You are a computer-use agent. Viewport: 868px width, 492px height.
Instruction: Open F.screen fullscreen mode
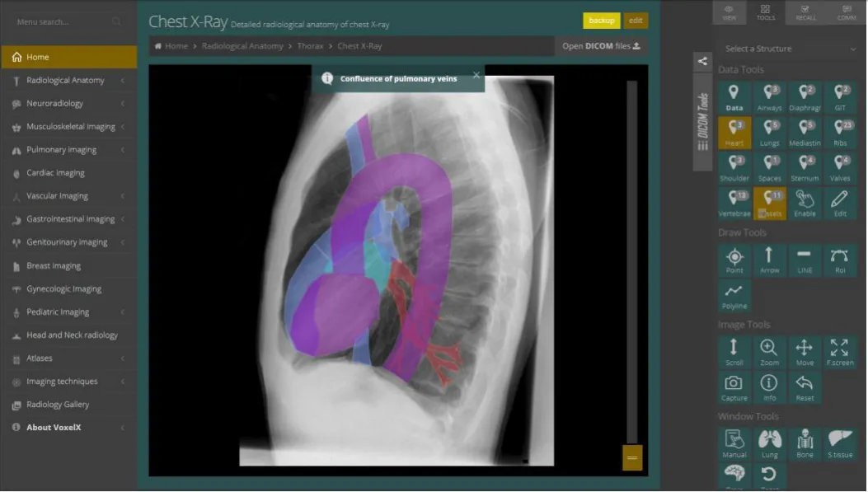[840, 353]
